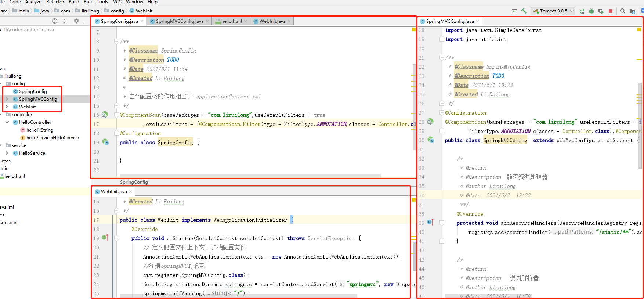The image size is (644, 299).
Task: Open Search Everywhere magnifier icon
Action: 623,11
